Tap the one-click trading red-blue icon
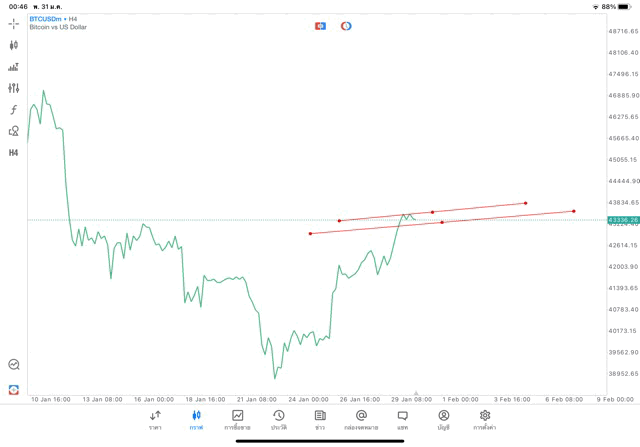 pos(320,25)
